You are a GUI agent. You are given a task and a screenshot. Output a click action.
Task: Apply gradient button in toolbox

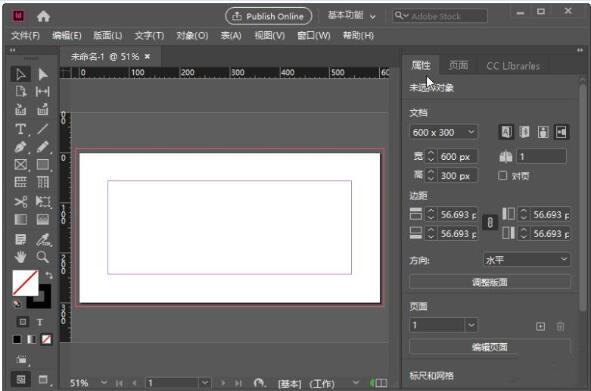[31, 339]
